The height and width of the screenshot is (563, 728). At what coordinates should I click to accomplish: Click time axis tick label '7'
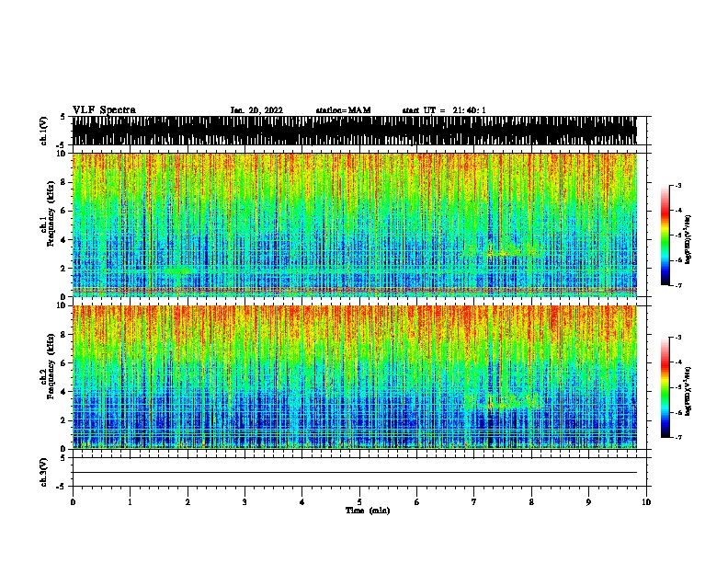[474, 502]
